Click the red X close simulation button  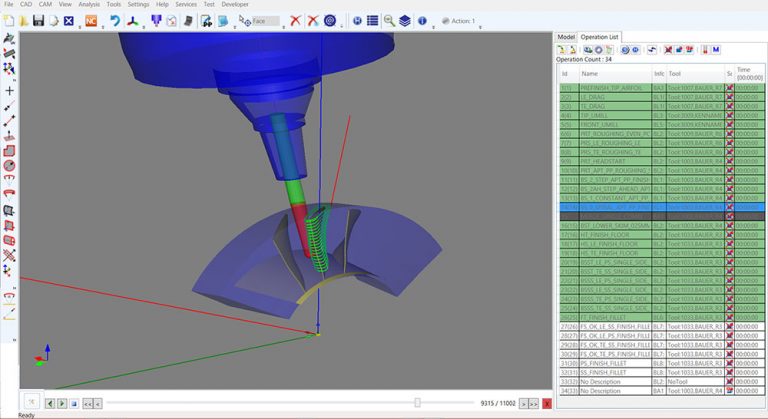click(x=547, y=403)
